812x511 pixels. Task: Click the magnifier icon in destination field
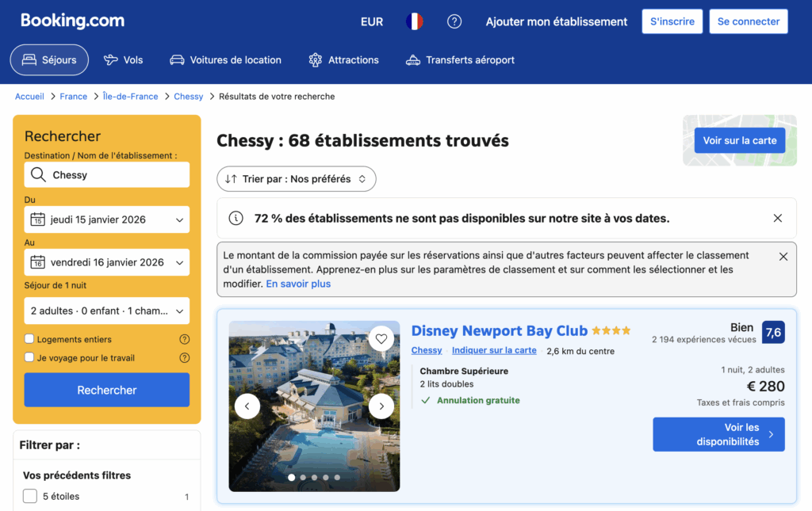click(38, 175)
